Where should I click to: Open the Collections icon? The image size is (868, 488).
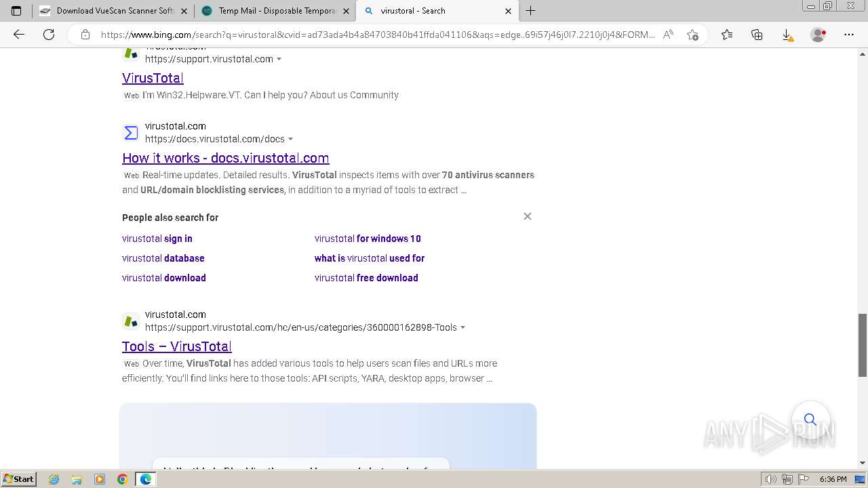[757, 35]
